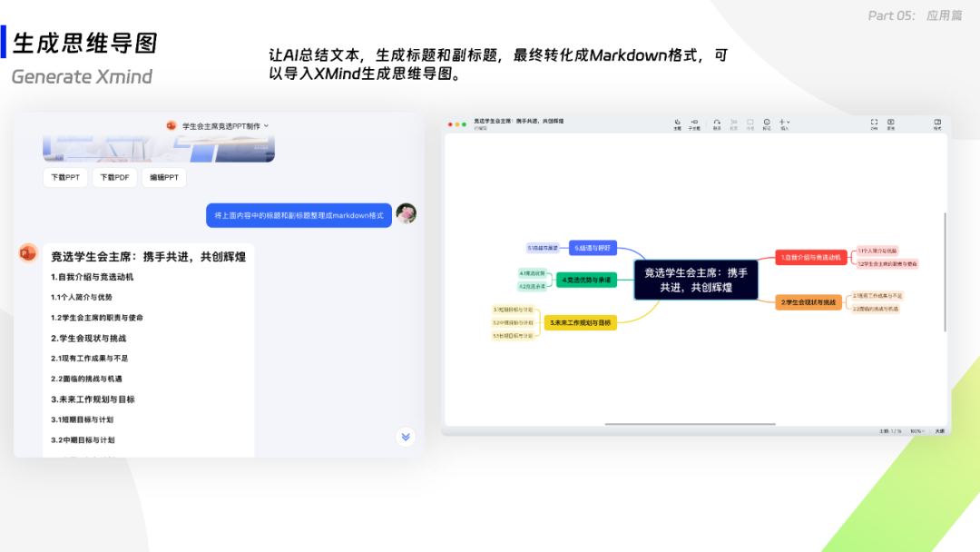Select the subtopic 4.1竞选优势 in mind map
Screen dimensions: 980x552
pyautogui.click(x=532, y=273)
